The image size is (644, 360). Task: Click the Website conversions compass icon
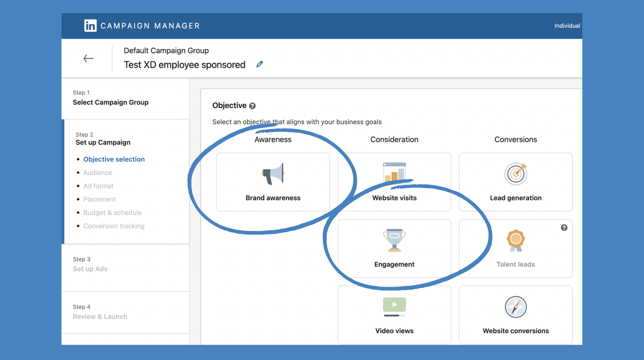[516, 307]
